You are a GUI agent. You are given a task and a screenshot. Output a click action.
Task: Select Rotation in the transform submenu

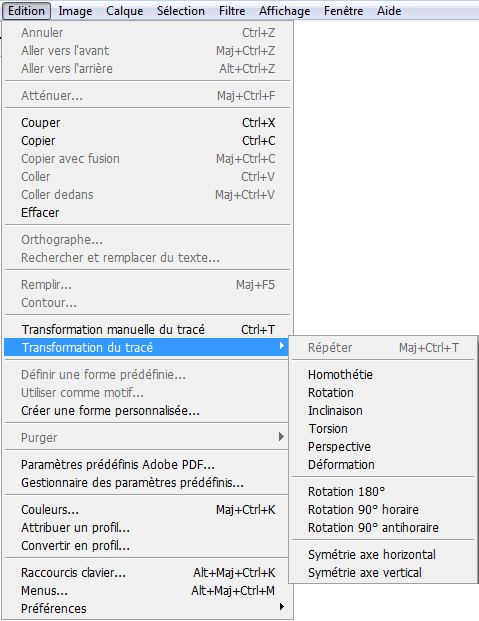point(383,392)
